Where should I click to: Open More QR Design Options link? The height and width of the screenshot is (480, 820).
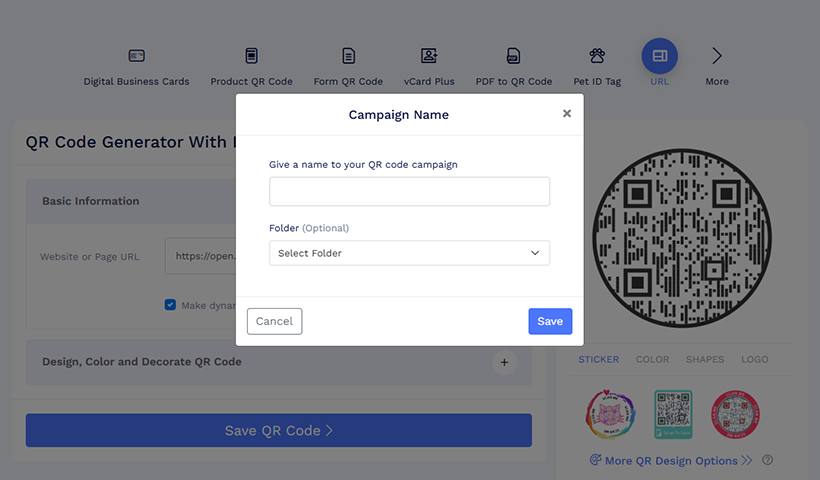[x=671, y=460]
